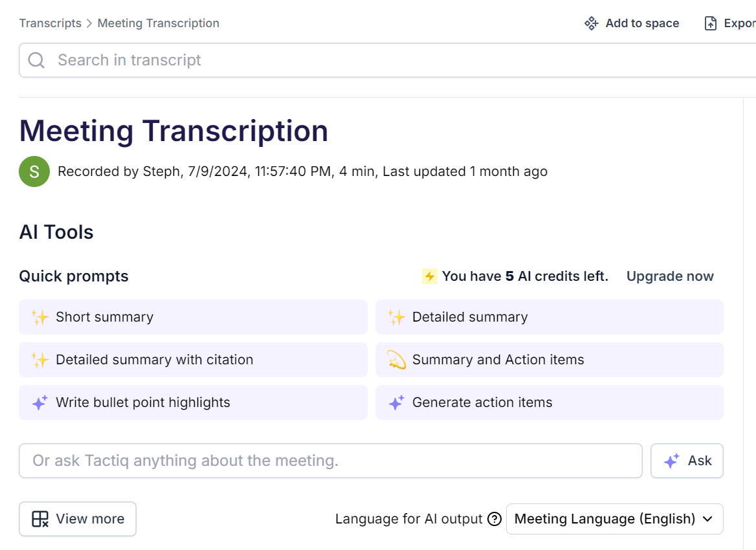Click the recording details line by Steph
756x550 pixels.
coord(302,171)
